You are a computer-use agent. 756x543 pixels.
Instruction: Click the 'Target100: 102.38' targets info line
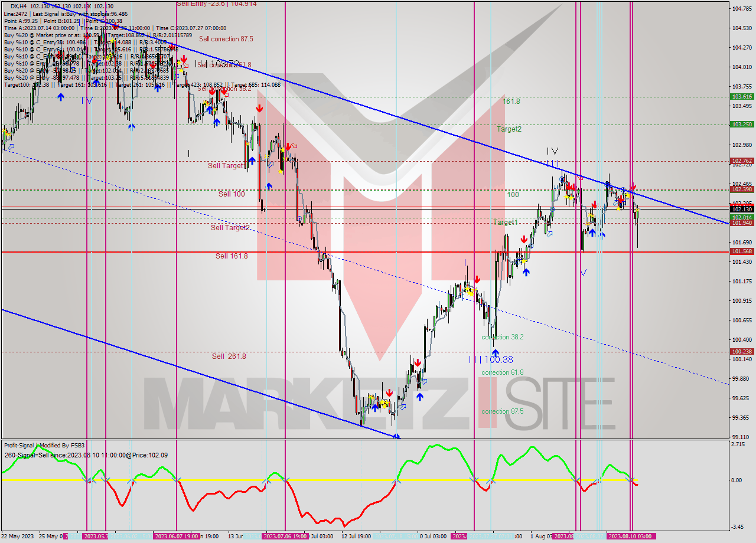coord(142,84)
